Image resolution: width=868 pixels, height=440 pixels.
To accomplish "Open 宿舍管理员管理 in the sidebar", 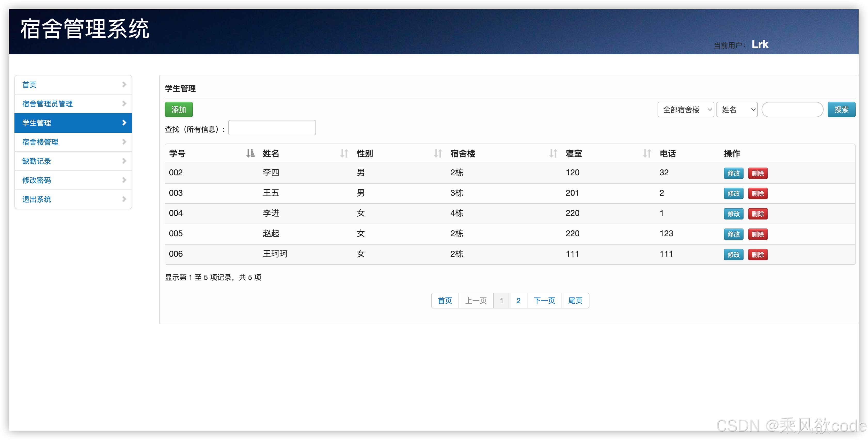I will (x=48, y=104).
